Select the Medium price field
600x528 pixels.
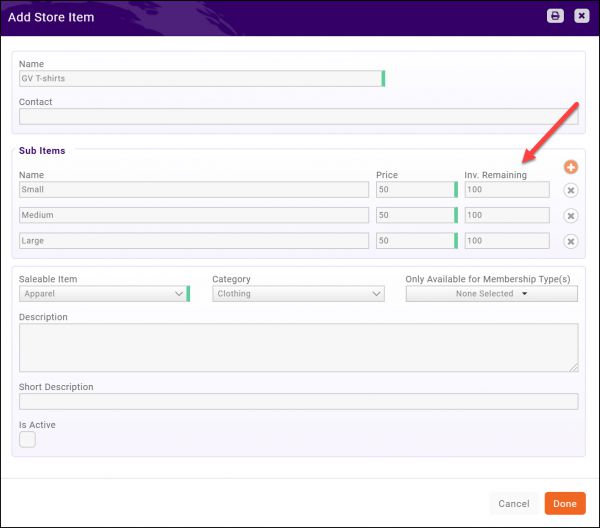(x=414, y=215)
